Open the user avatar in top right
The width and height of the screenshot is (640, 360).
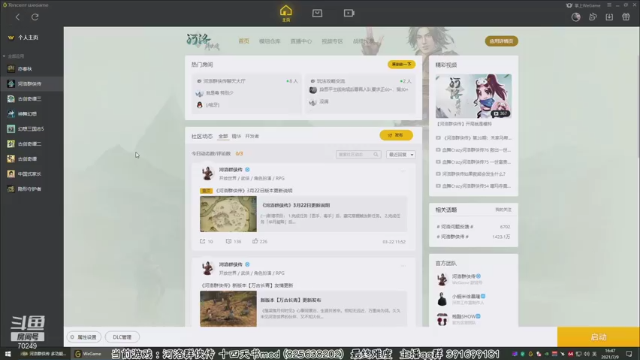click(576, 17)
